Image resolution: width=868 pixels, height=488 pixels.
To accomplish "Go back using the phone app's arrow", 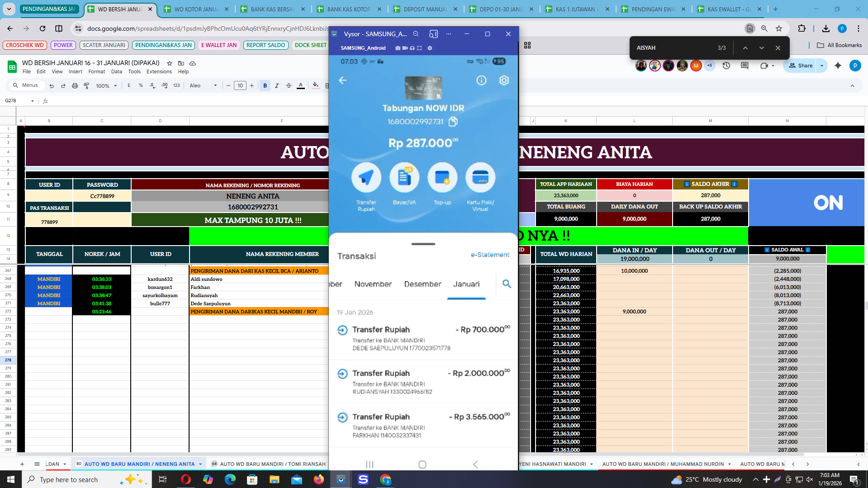I will click(343, 81).
